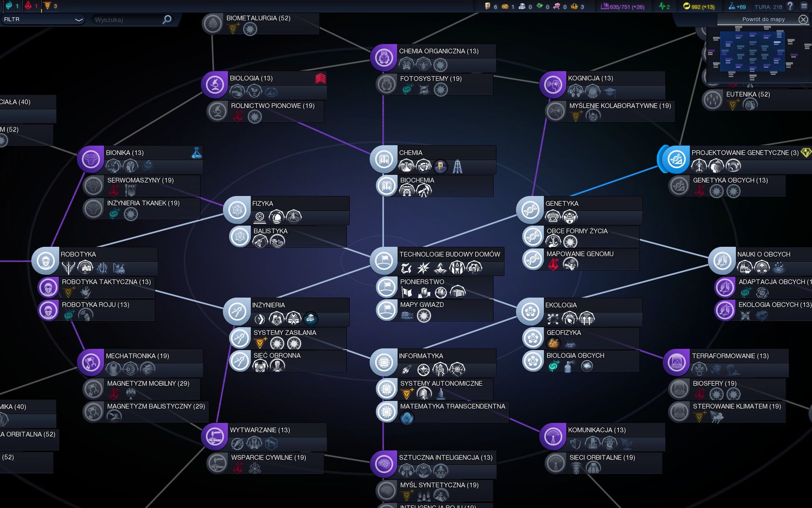Click the search magnifier icon
Screen dimensions: 812x508
coord(167,19)
